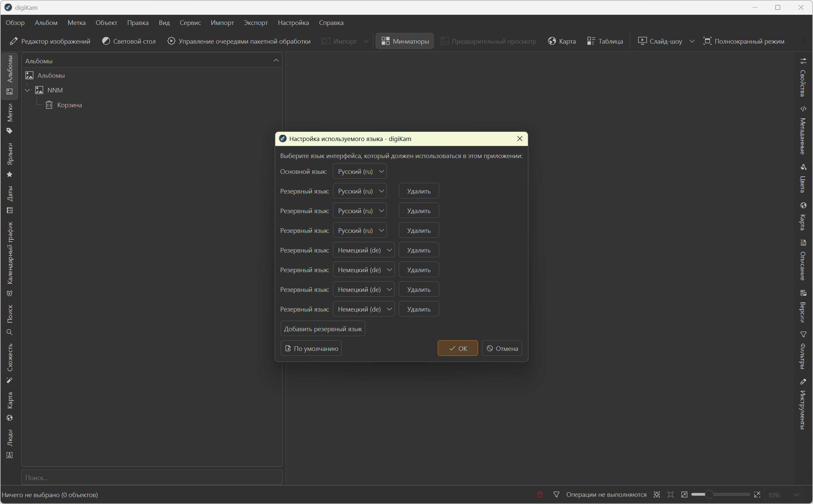Open the People (Люди) sidebar tab
The height and width of the screenshot is (504, 813).
(x=10, y=444)
